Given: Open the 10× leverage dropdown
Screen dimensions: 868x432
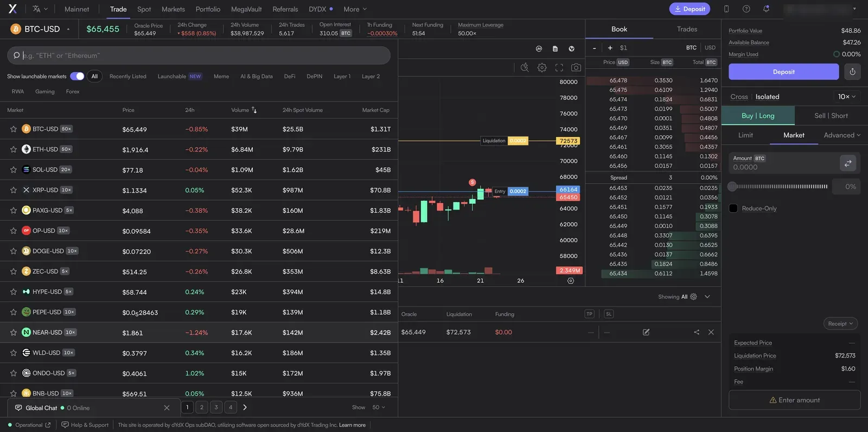Looking at the screenshot, I should click(x=846, y=97).
